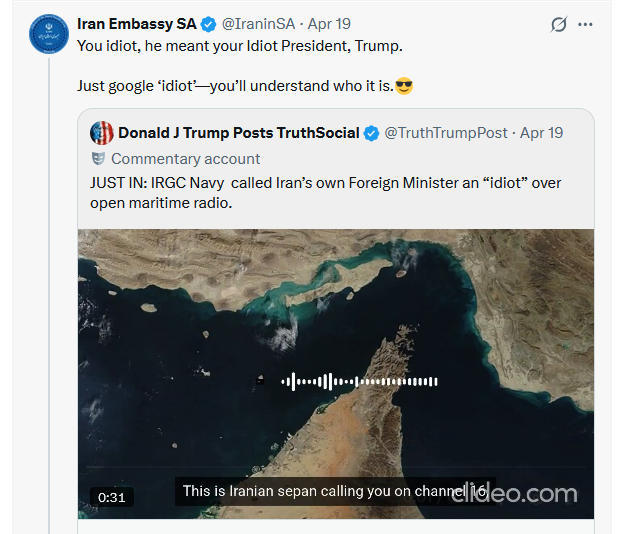The image size is (623, 534).
Task: Open the @TruthTrumpPost handle
Action: [446, 133]
